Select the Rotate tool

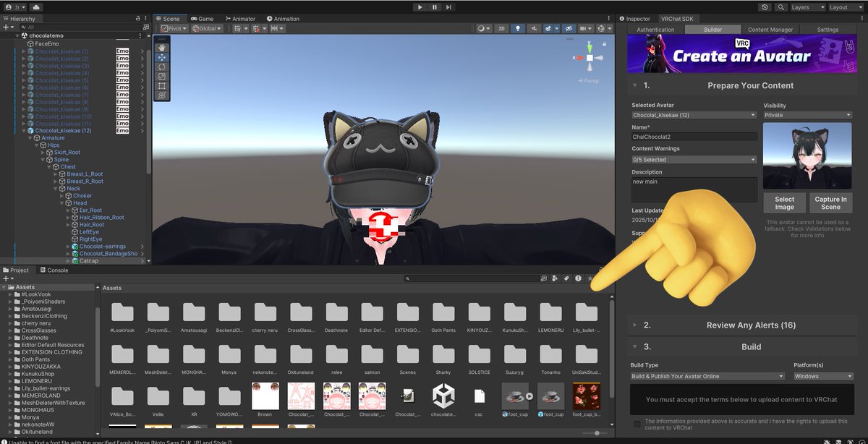[x=162, y=67]
